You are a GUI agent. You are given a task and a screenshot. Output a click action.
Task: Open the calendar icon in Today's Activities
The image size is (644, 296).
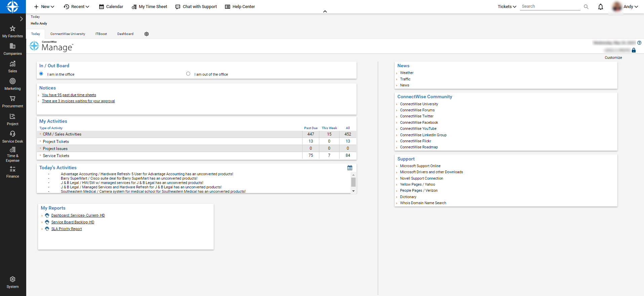pos(350,168)
